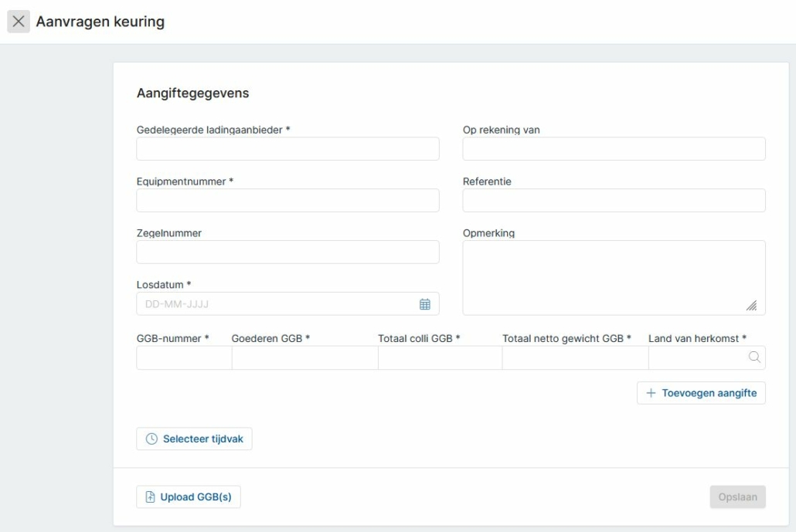
Task: Click the Aanvragen keuring title text
Action: point(100,22)
